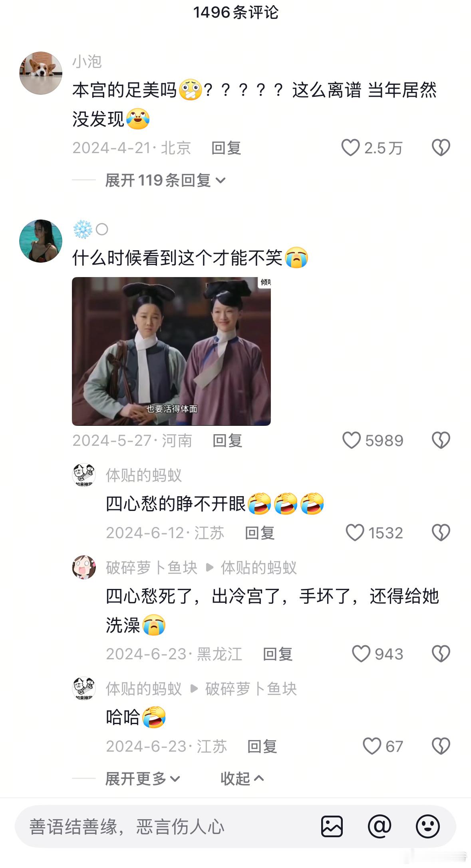Reply to 体贴的蚂蚁's 江苏 6-12 comment
471x868 pixels.
click(x=260, y=533)
